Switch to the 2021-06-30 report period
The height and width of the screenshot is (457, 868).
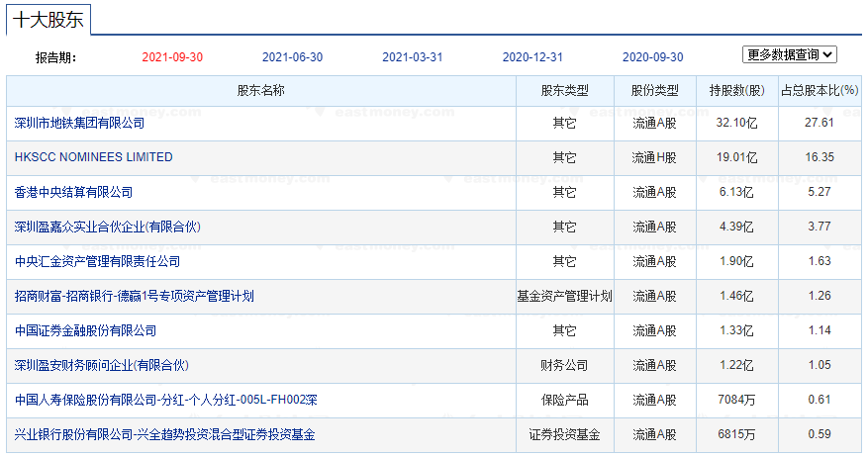tap(292, 57)
